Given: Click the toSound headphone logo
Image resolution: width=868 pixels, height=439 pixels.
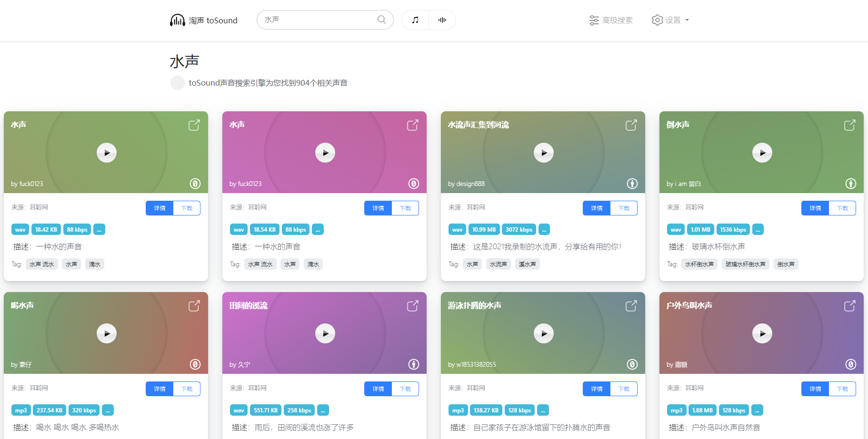Looking at the screenshot, I should tap(178, 20).
